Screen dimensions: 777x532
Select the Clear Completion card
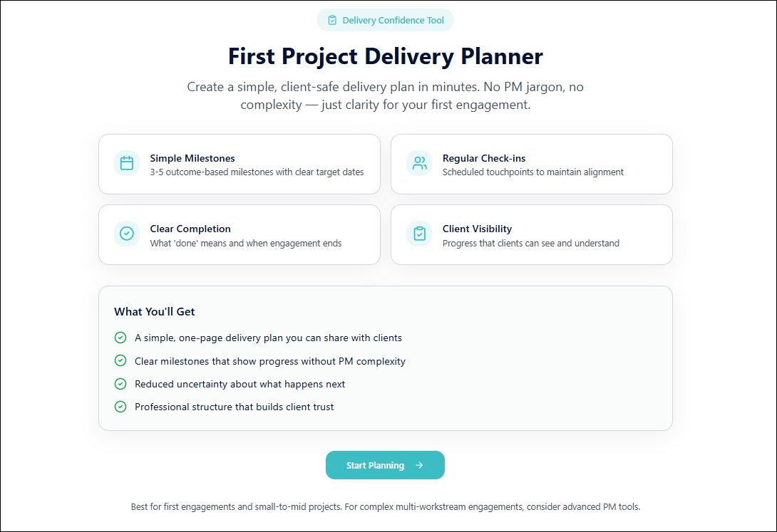click(x=240, y=234)
